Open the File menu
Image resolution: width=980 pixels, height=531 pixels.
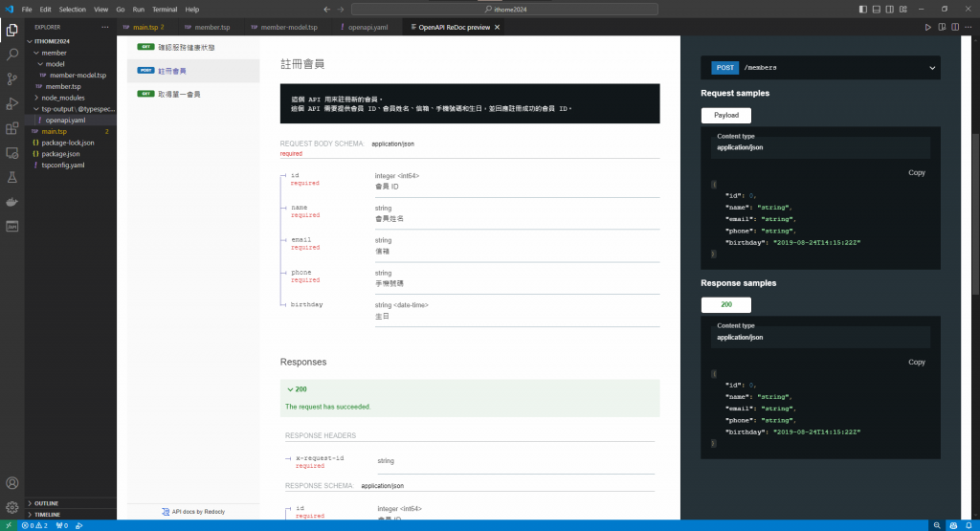(x=27, y=10)
